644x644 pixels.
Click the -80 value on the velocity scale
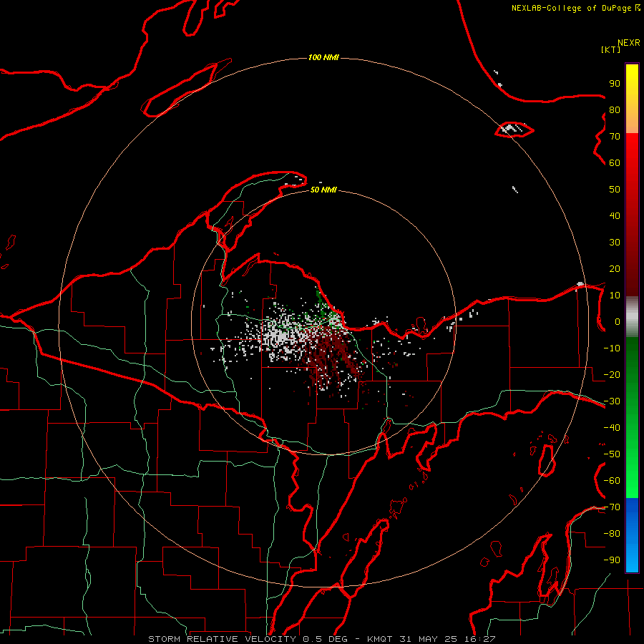click(x=612, y=534)
